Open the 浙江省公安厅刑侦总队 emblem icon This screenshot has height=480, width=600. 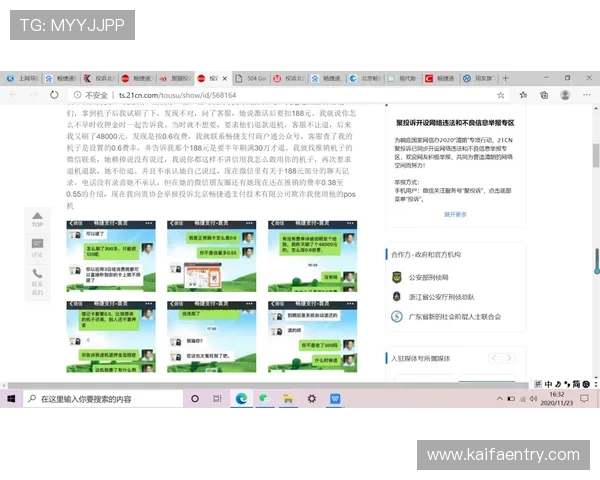tap(397, 296)
